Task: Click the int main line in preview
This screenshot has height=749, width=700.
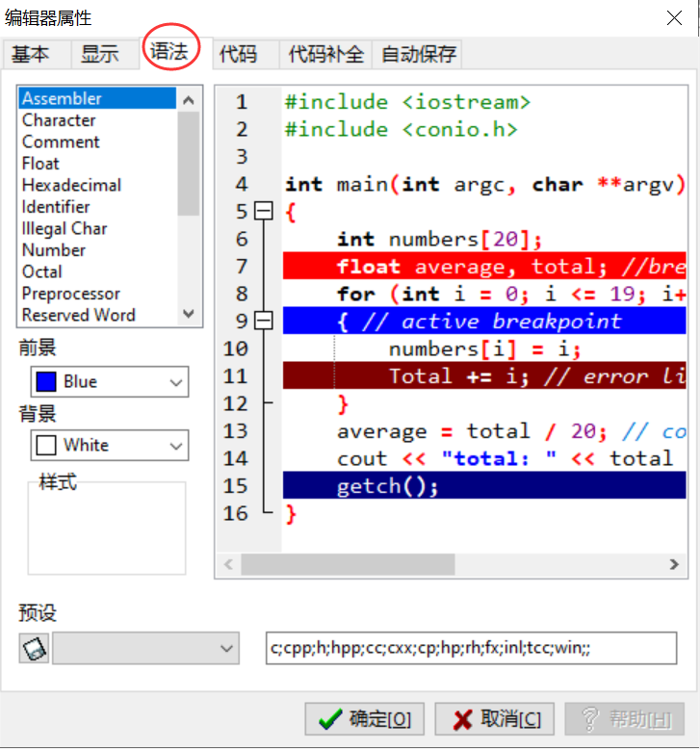Action: pos(484,184)
